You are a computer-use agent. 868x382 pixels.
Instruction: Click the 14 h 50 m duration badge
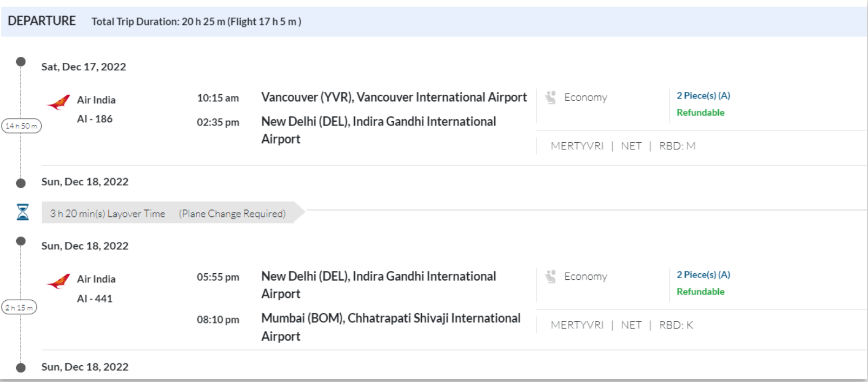click(x=22, y=126)
